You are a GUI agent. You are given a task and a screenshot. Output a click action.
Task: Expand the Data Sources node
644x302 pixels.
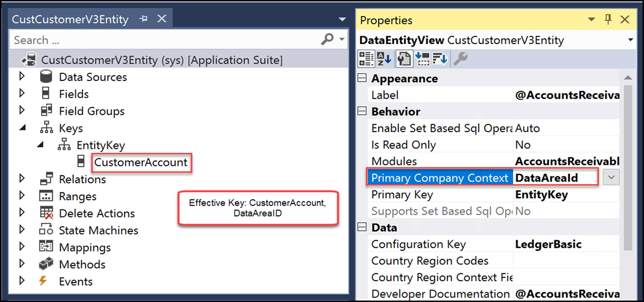click(22, 76)
